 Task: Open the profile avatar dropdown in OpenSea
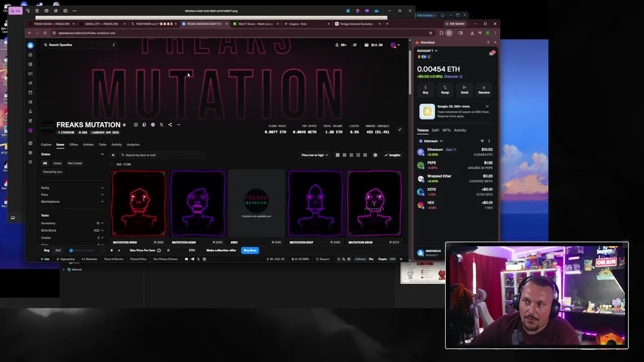[x=395, y=45]
